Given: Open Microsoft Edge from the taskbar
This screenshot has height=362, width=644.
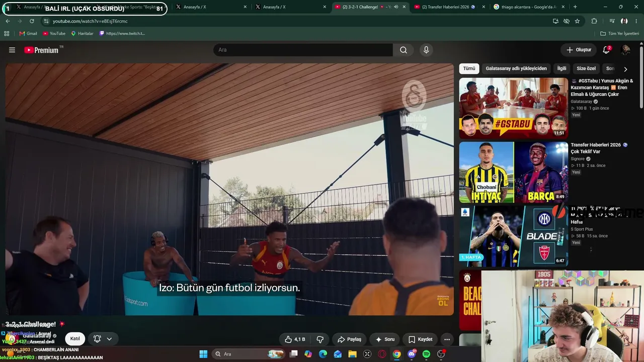Looking at the screenshot, I should 323,354.
